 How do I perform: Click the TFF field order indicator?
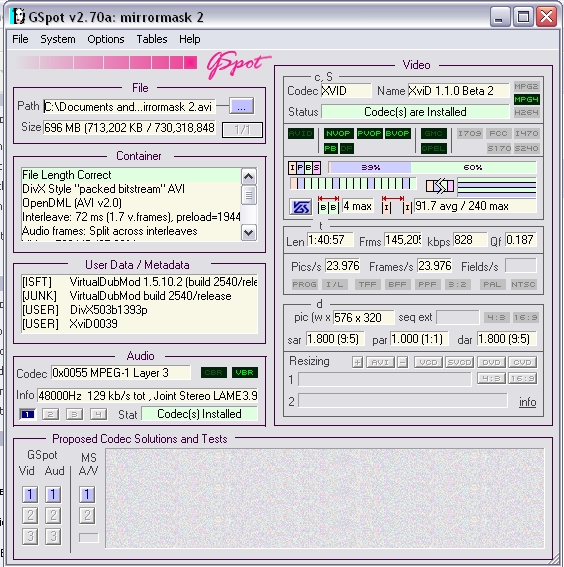tap(367, 284)
